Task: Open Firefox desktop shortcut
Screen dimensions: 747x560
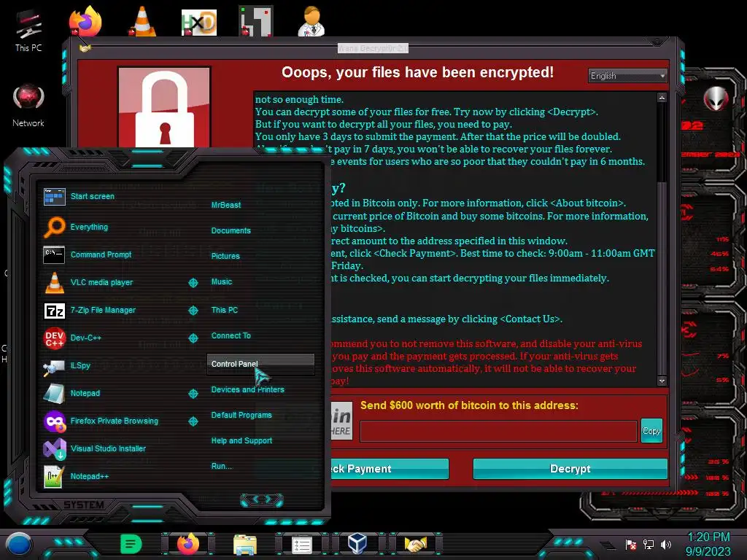Action: tap(85, 21)
